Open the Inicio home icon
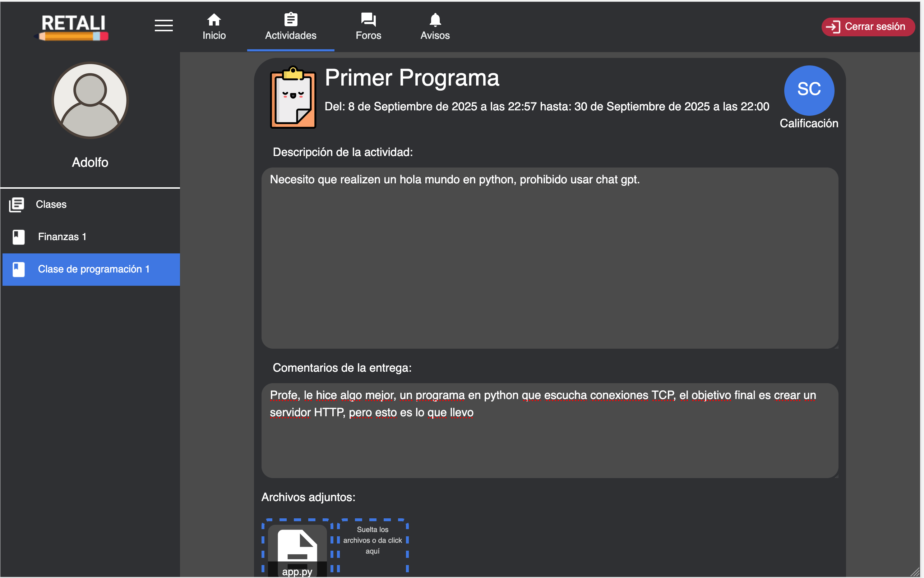924x578 pixels. click(214, 19)
